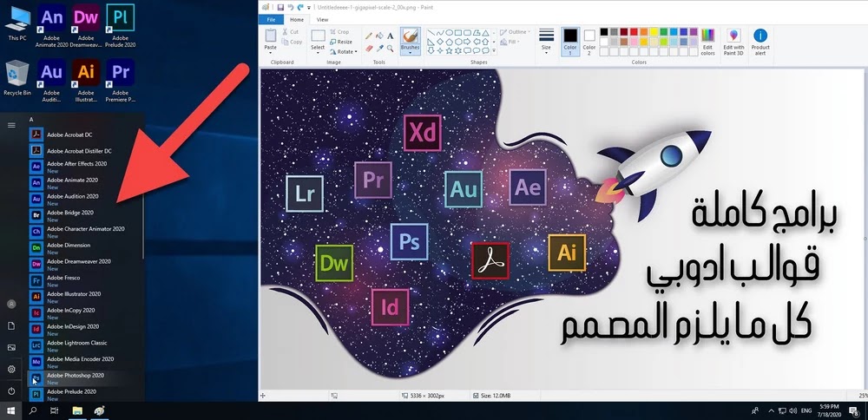Click the letter A group header
868x420 pixels.
coord(31,119)
